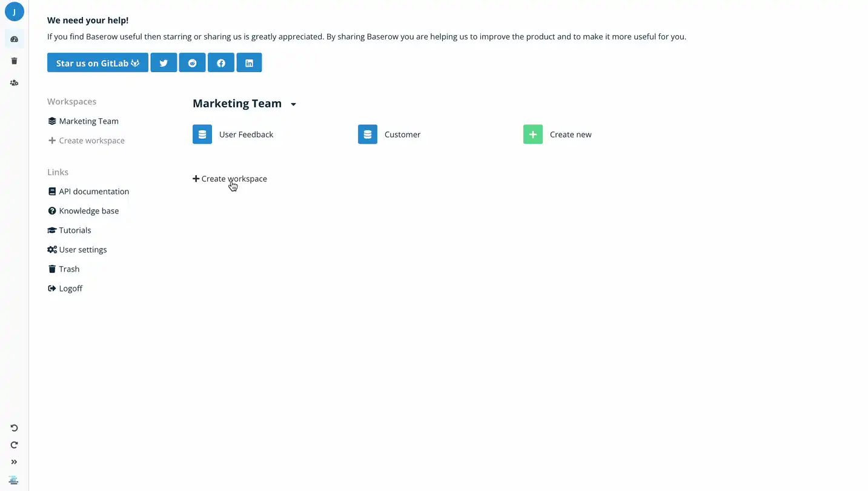Collapse sidebar options via the J avatar
The width and height of the screenshot is (868, 491).
[x=14, y=12]
